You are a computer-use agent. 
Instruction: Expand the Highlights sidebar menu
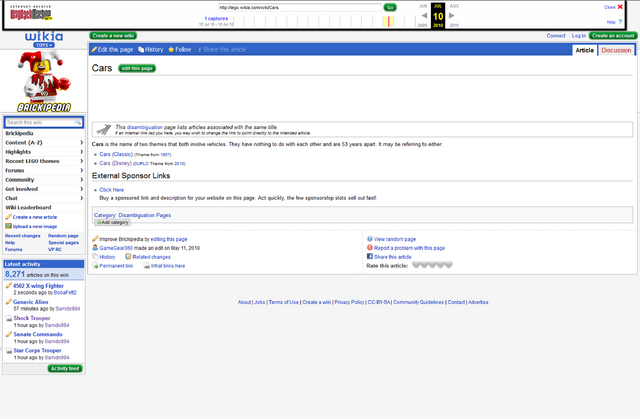click(x=44, y=152)
